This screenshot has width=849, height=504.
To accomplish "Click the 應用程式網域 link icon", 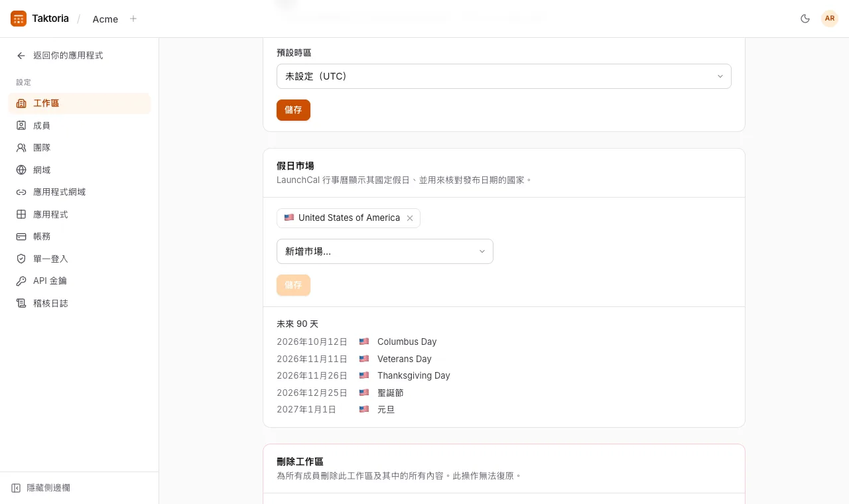I will 21,192.
